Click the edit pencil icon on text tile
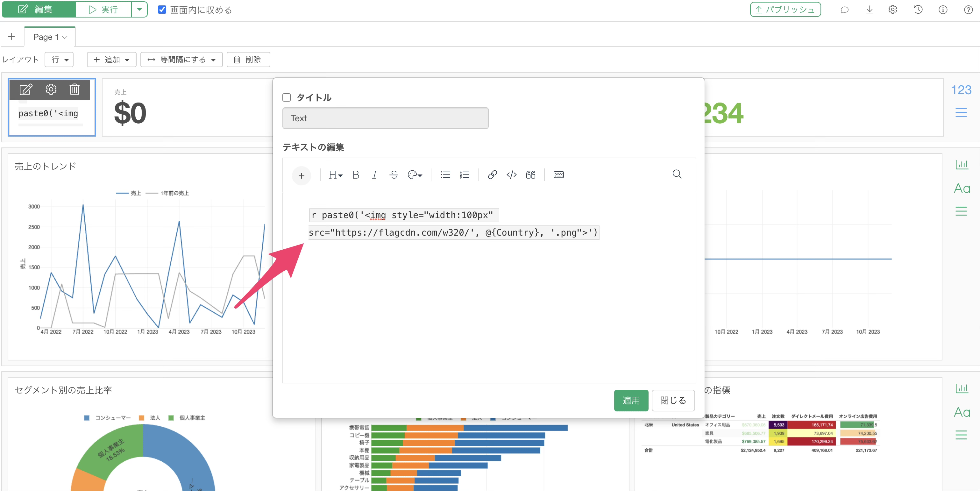The width and height of the screenshot is (980, 491). pos(26,89)
